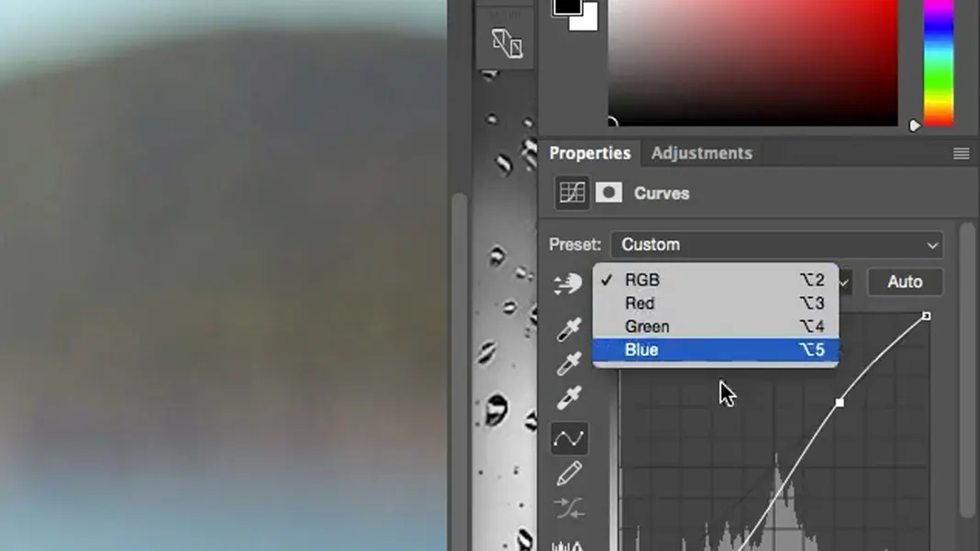The height and width of the screenshot is (551, 980).
Task: Pick the white point eyedropper
Action: [569, 398]
